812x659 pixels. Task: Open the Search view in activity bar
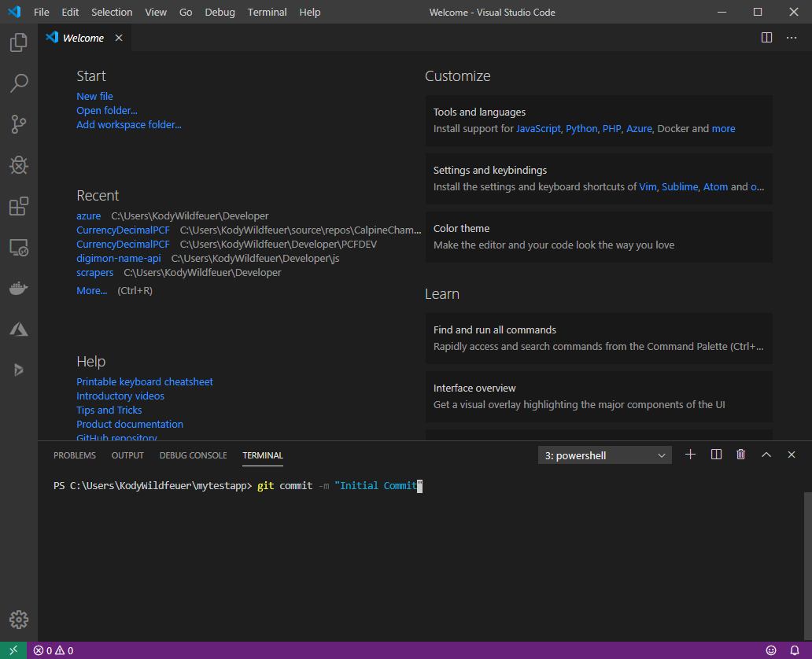[19, 83]
